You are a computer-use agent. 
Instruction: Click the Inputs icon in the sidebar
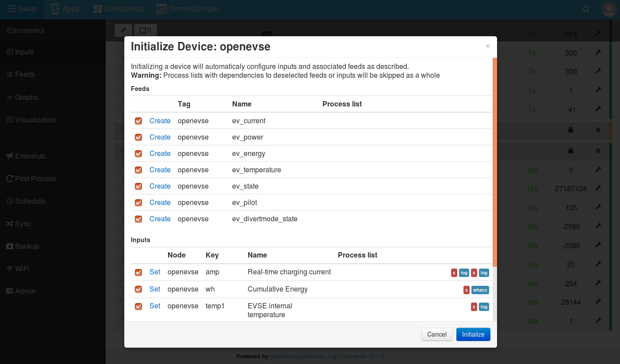pos(10,52)
